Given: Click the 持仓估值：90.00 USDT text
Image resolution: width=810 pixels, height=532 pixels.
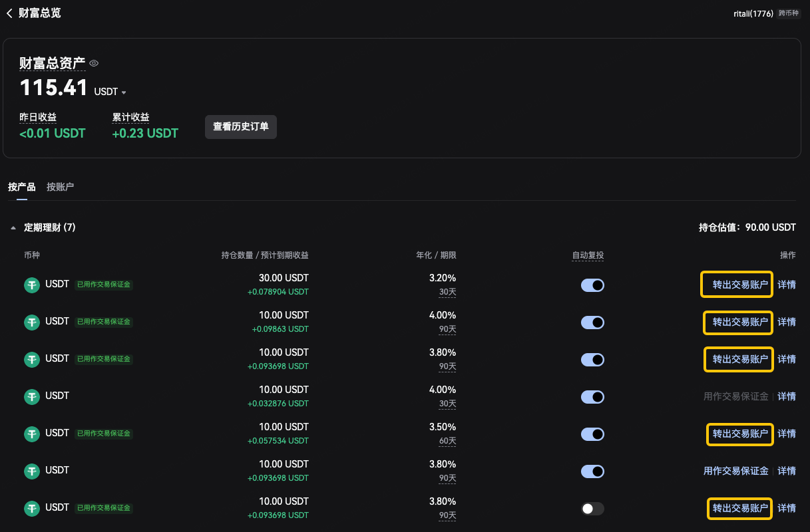Looking at the screenshot, I should (747, 227).
